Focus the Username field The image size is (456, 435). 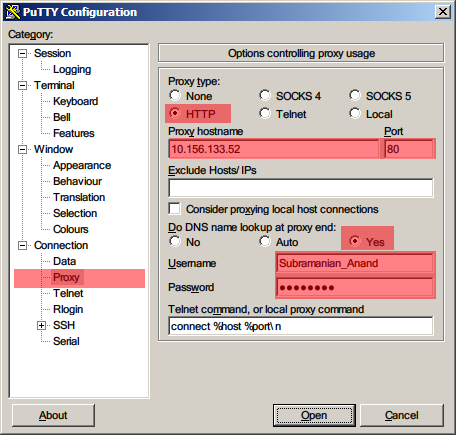pos(355,263)
